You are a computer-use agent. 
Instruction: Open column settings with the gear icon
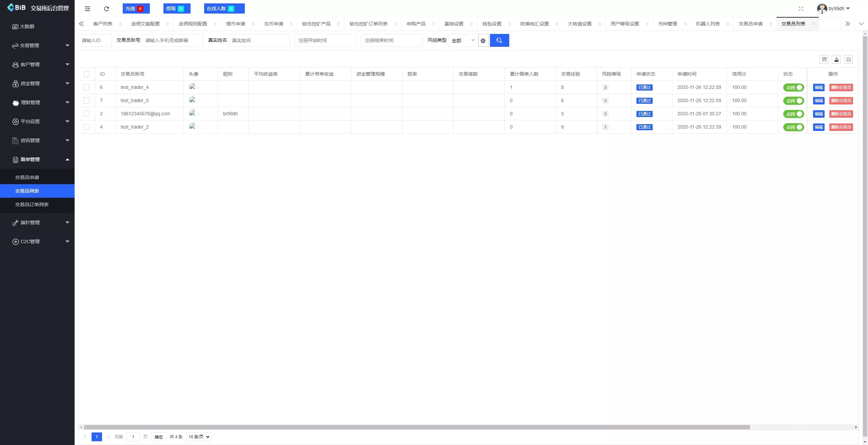(482, 40)
